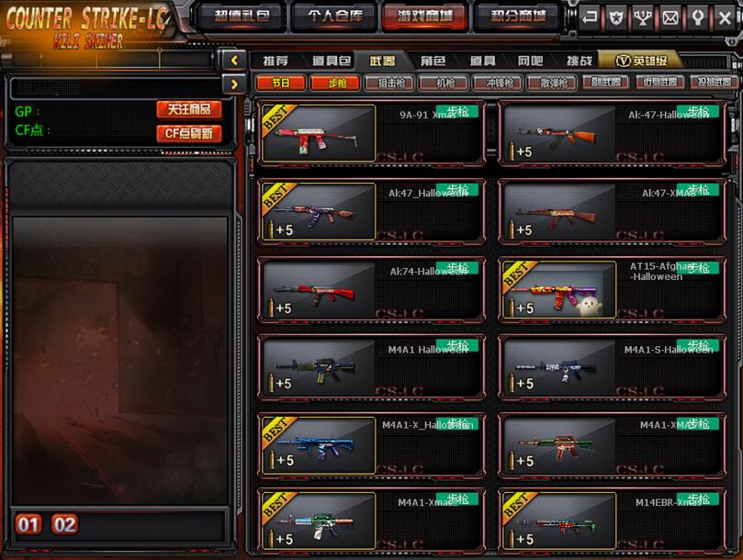Open the wrench settings icon
743x560 pixels.
(x=697, y=18)
